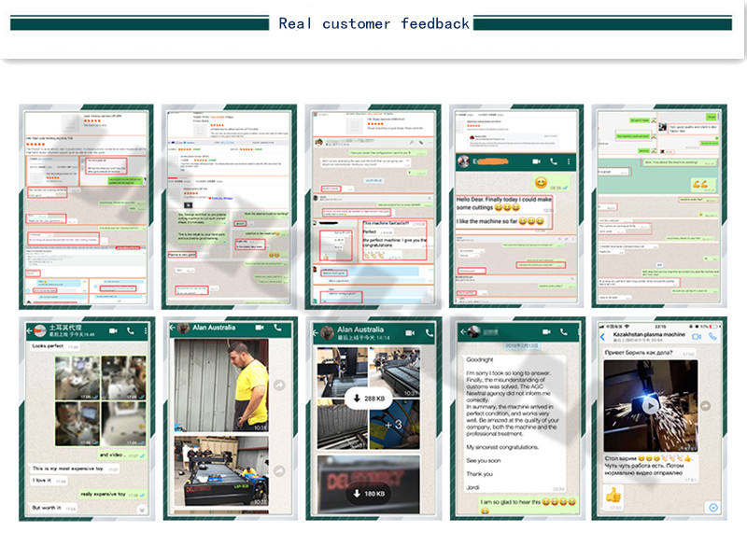Forward the yellow shirt man photo

[279, 385]
